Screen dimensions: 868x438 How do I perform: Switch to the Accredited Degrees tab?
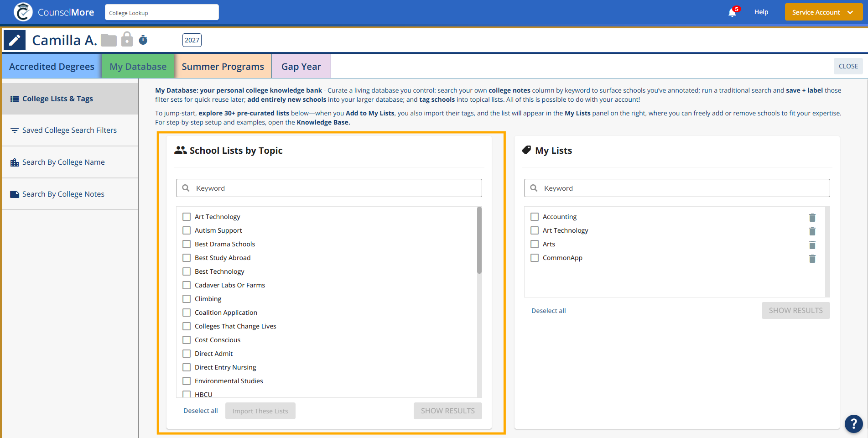point(52,66)
